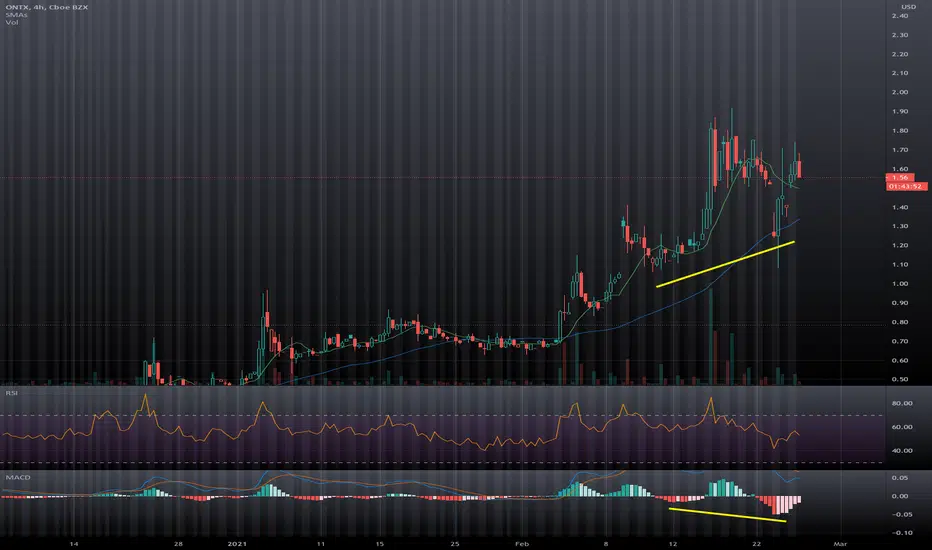Image resolution: width=932 pixels, height=550 pixels.
Task: Click the 11 date on time axis
Action: click(320, 543)
